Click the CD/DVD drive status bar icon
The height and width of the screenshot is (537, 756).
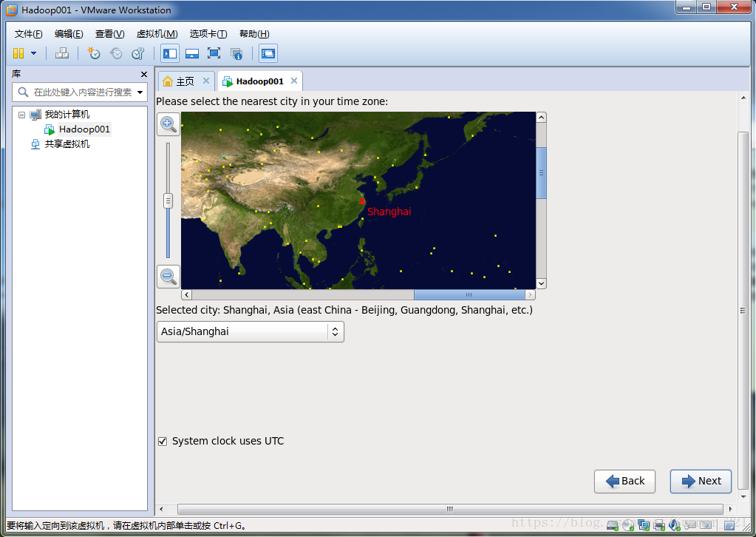(x=628, y=525)
